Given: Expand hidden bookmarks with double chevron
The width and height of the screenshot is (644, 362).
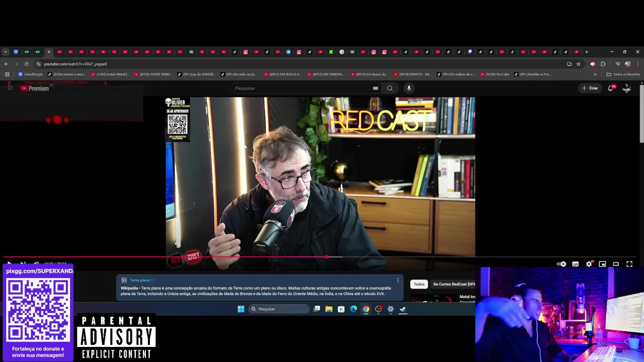Looking at the screenshot, I should pyautogui.click(x=595, y=74).
